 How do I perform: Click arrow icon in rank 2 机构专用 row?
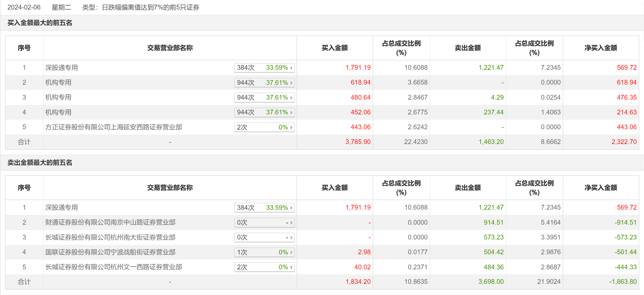[291, 83]
